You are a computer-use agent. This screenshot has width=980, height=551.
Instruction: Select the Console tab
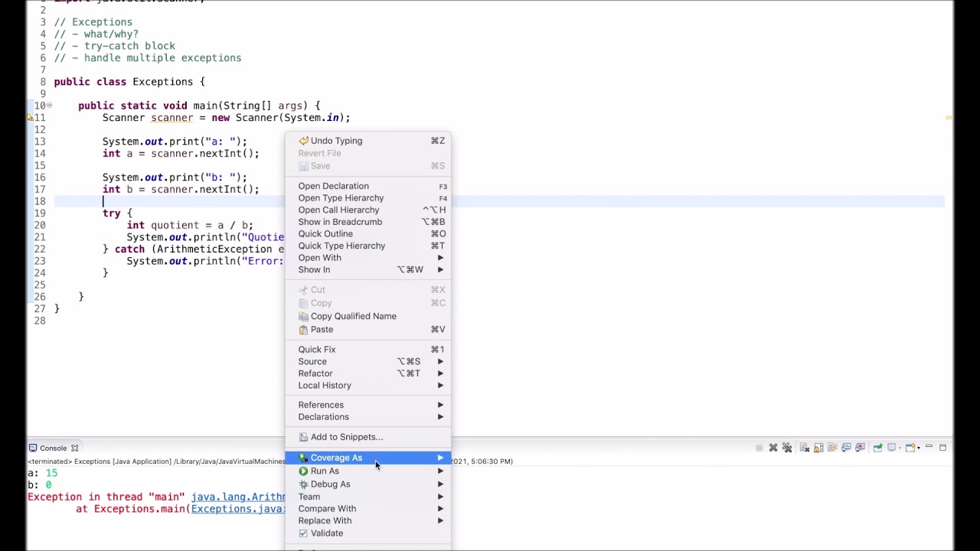coord(53,448)
